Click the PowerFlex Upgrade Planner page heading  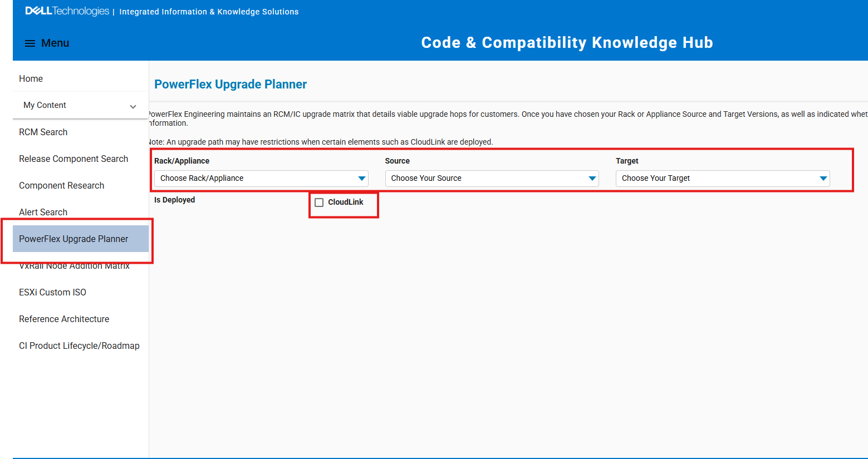click(231, 85)
